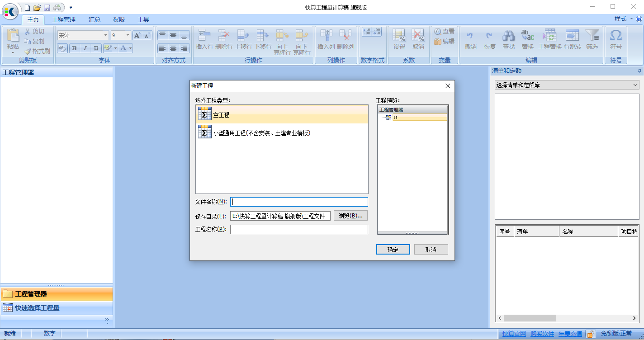Confirm new project with 确定 button
This screenshot has height=340, width=644.
393,249
